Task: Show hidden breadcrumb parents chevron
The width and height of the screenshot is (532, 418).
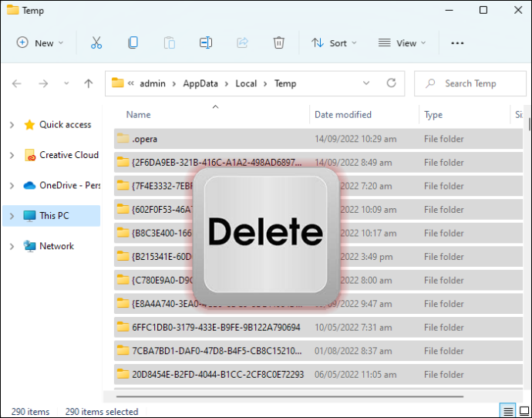Action: tap(131, 83)
